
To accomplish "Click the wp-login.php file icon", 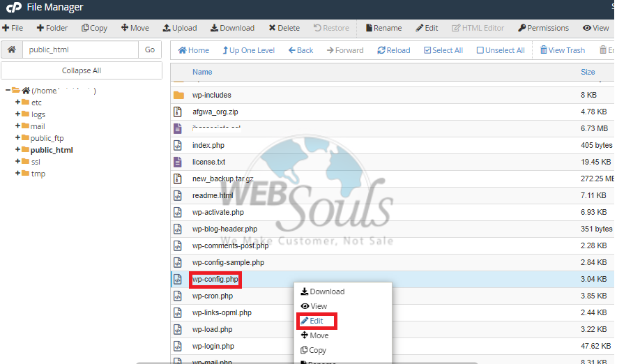I will pos(178,346).
